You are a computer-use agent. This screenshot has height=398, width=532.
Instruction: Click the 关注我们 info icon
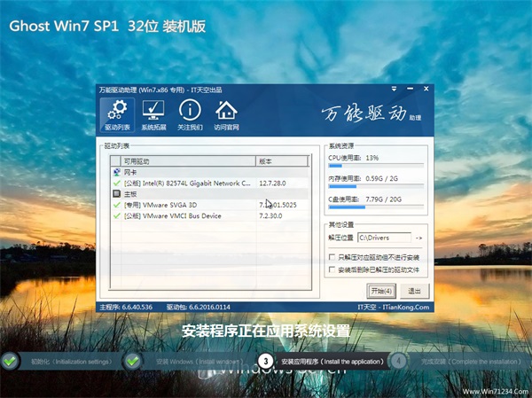pyautogui.click(x=190, y=112)
